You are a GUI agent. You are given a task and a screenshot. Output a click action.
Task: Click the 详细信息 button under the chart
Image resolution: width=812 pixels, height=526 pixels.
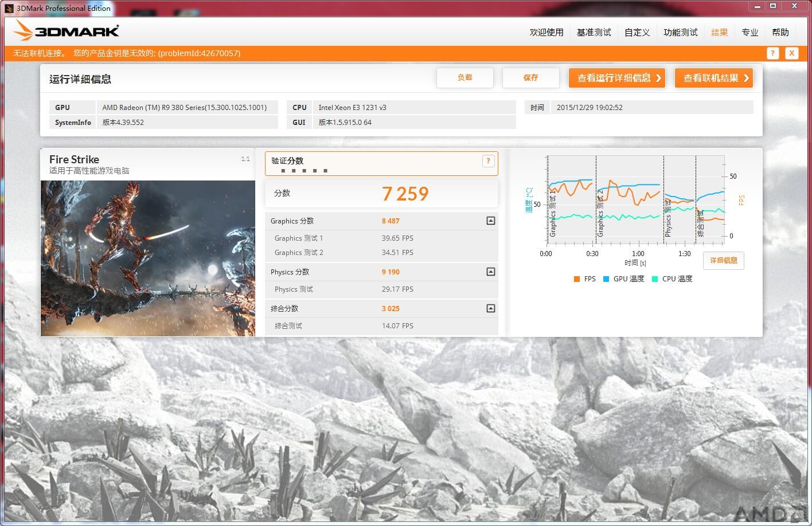(724, 260)
